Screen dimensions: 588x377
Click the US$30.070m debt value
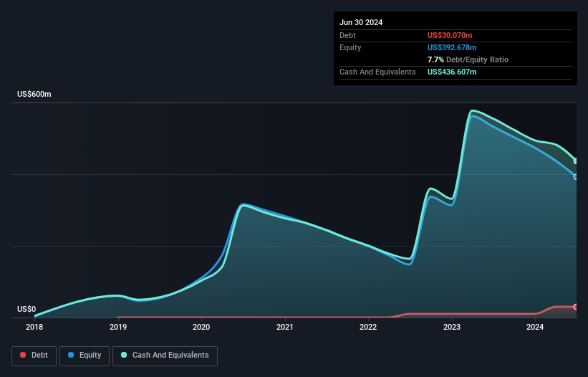coord(450,35)
